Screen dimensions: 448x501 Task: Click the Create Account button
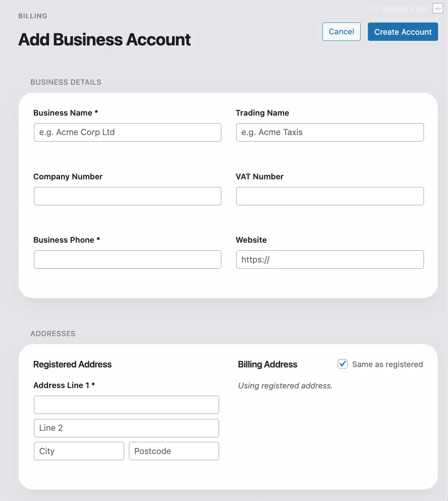(x=403, y=32)
